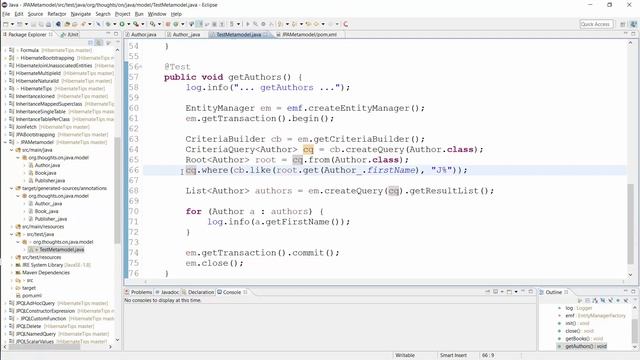The height and width of the screenshot is (360, 640).
Task: Click line 66 cq.where statement in editor
Action: (327, 170)
